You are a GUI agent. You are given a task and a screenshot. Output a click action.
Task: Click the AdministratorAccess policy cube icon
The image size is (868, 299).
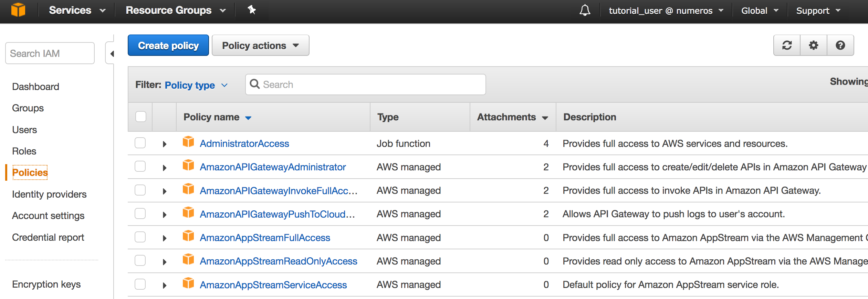click(188, 142)
